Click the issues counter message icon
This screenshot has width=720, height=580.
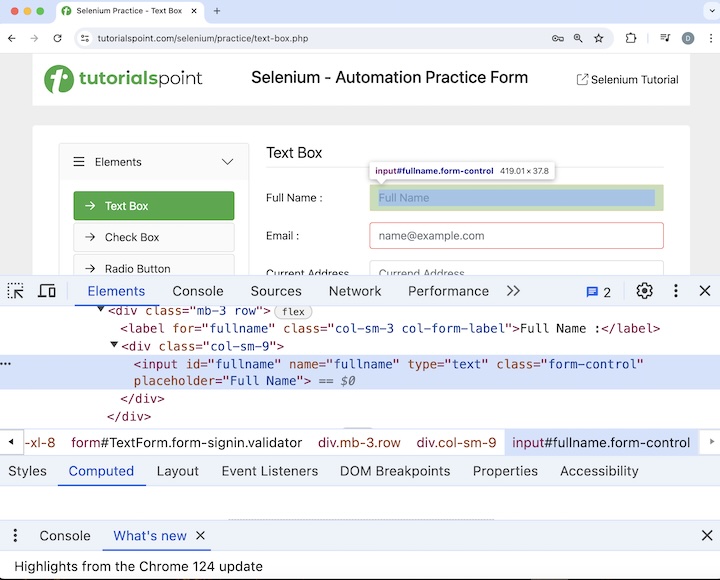click(598, 292)
